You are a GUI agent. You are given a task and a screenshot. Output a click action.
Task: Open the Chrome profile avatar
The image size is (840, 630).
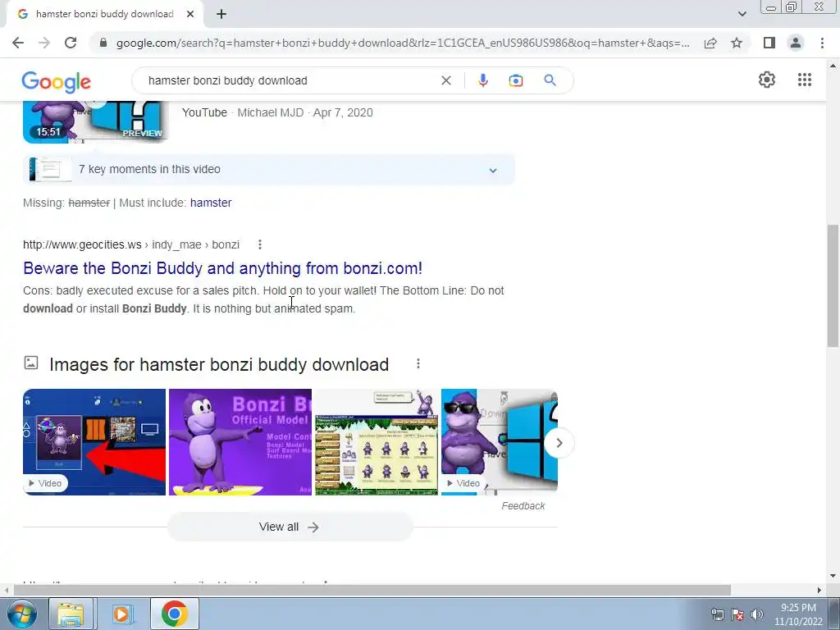pyautogui.click(x=796, y=43)
